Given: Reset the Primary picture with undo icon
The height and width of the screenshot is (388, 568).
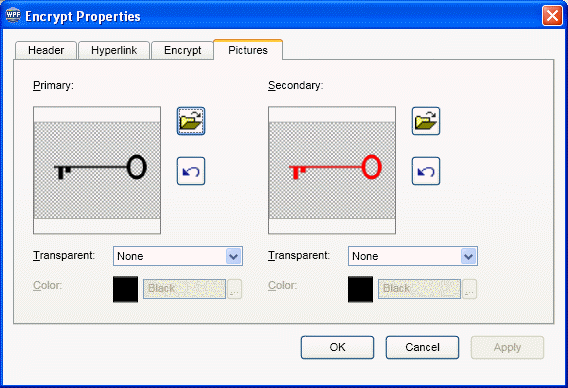Looking at the screenshot, I should click(x=191, y=171).
